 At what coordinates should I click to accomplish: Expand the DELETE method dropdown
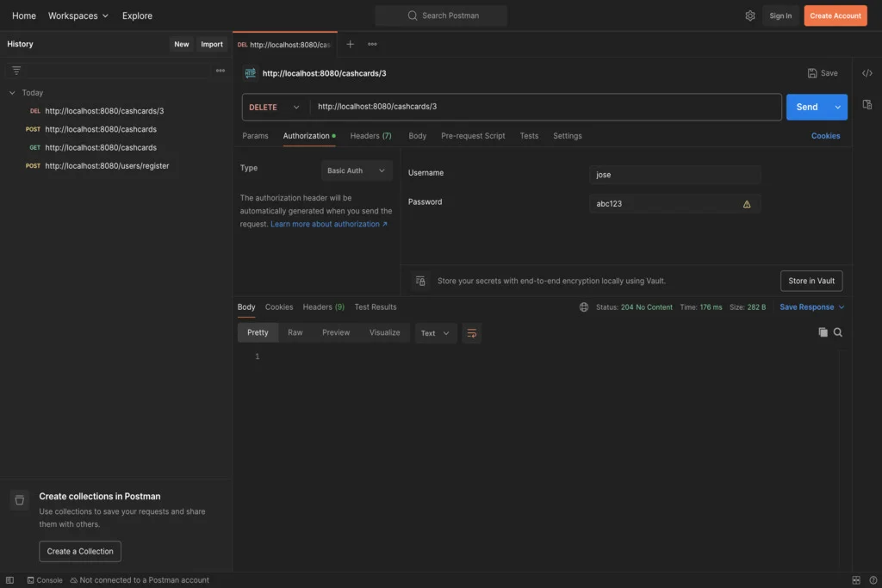point(275,107)
